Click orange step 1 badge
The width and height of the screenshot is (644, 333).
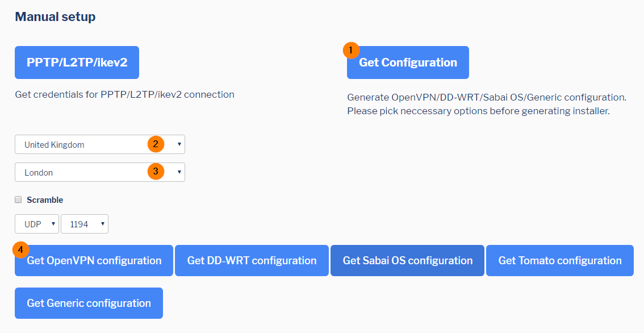[x=351, y=50]
